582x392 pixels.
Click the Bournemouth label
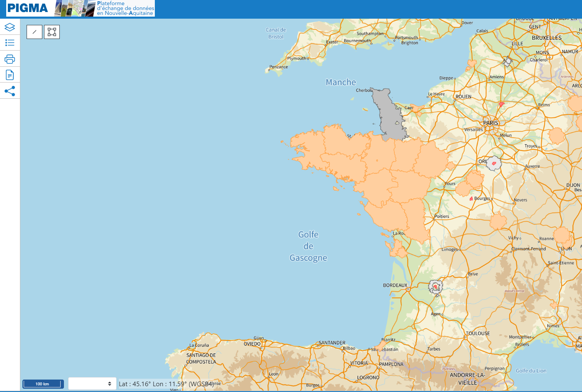(357, 41)
